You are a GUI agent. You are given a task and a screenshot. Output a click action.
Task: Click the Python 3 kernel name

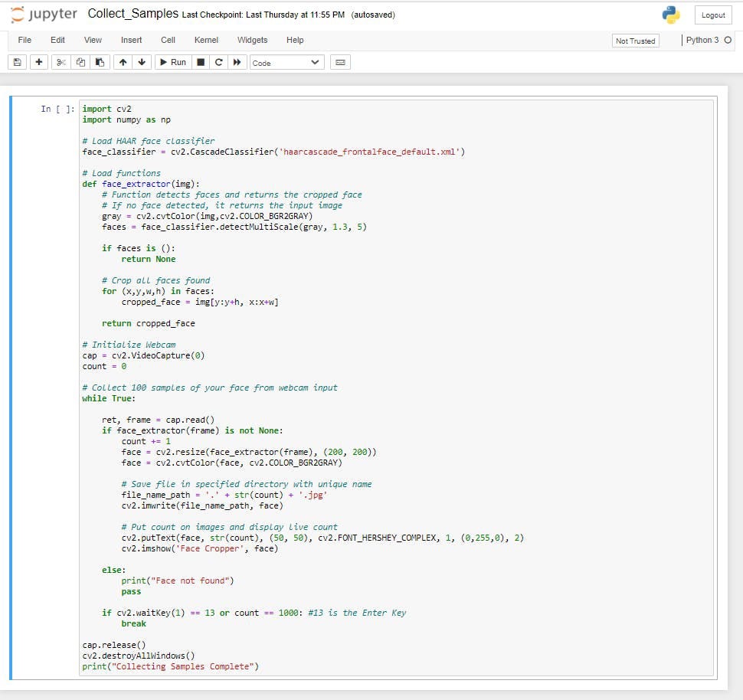pyautogui.click(x=702, y=41)
